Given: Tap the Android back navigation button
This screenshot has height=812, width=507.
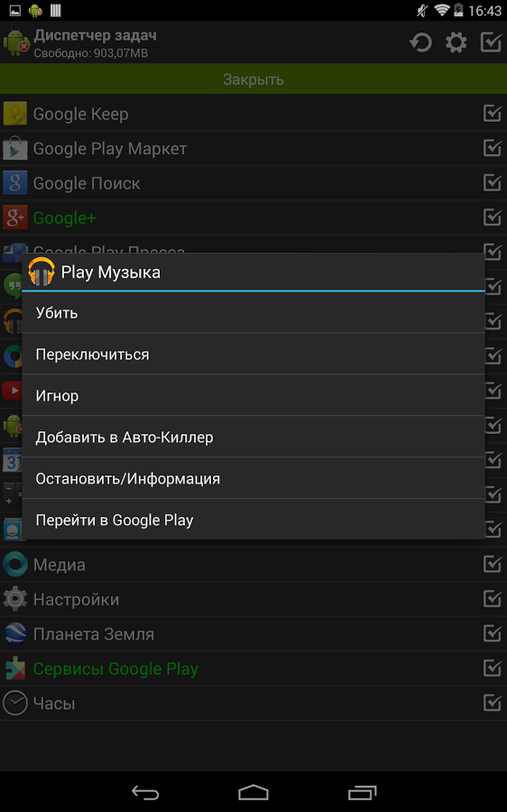Looking at the screenshot, I should (x=145, y=792).
